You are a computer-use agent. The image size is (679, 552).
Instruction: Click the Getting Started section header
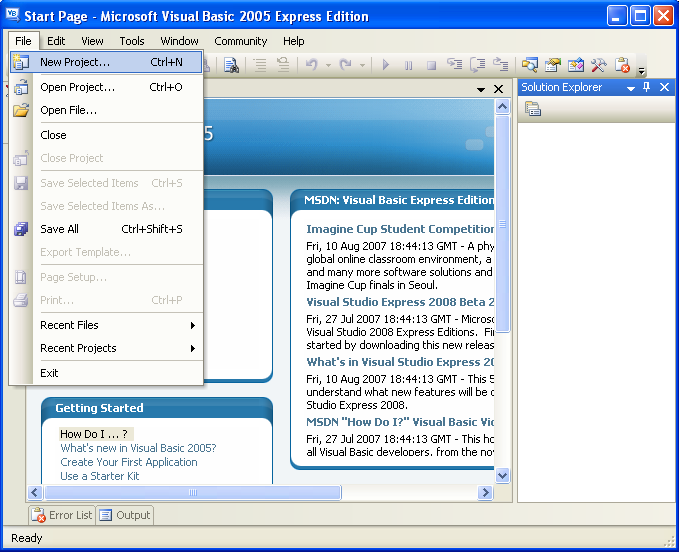click(99, 408)
